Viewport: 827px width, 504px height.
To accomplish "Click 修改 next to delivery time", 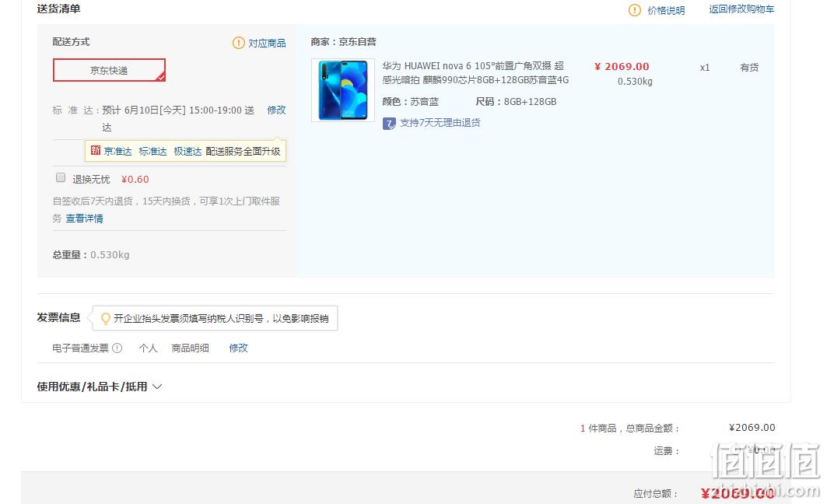I will (276, 110).
